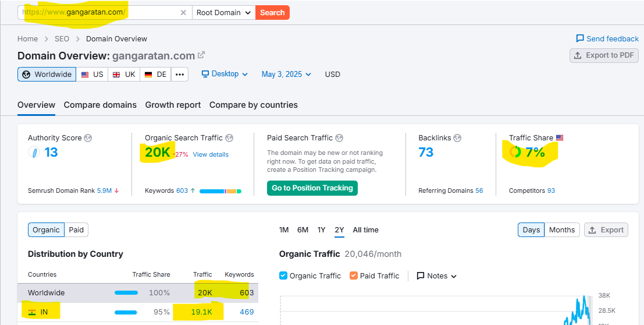Open Semrush Domain Rank 5.9M value

pyautogui.click(x=104, y=191)
